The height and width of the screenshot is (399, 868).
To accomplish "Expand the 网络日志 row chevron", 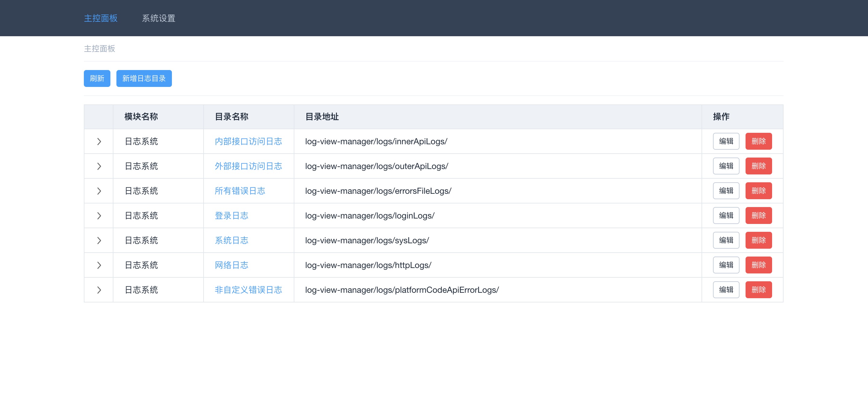I will tap(99, 265).
